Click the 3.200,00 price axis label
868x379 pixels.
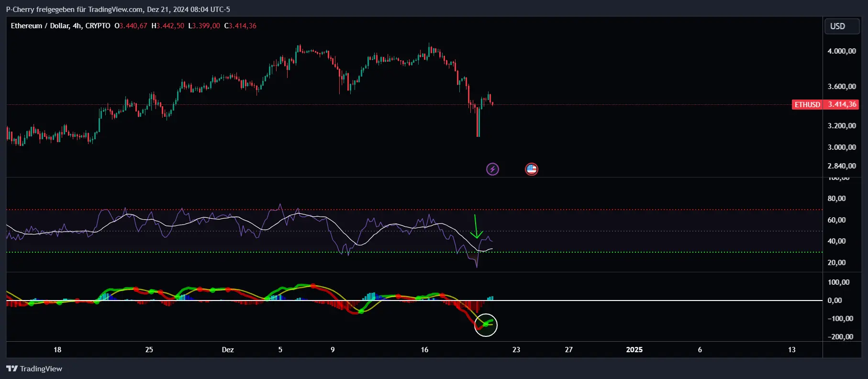[x=842, y=126]
